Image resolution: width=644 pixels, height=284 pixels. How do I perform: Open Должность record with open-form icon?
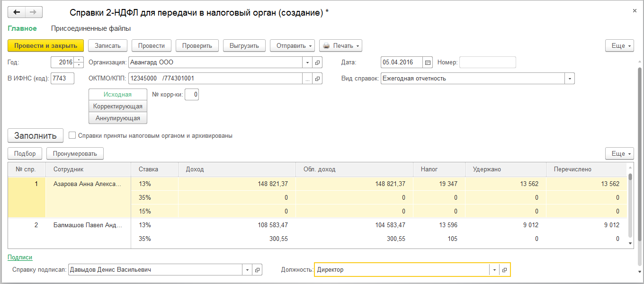pyautogui.click(x=504, y=270)
